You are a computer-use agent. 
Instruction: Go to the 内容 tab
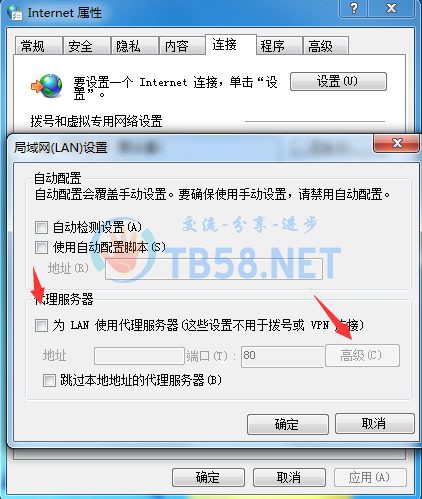coord(182,46)
